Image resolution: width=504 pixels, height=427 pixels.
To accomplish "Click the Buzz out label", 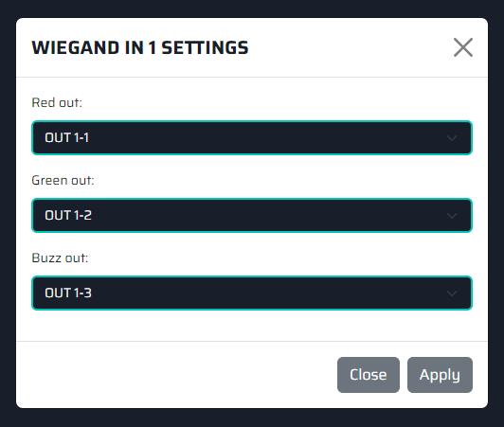I will (x=60, y=258).
